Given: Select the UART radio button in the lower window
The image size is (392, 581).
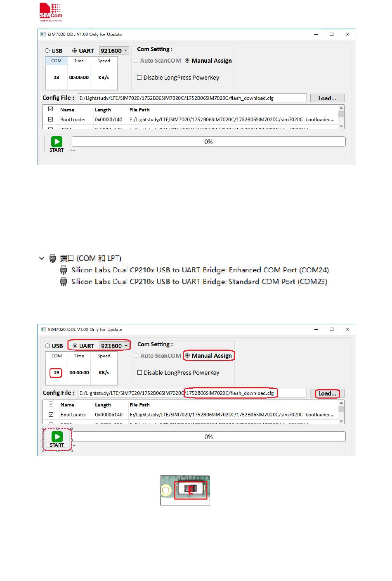Looking at the screenshot, I should tap(75, 346).
